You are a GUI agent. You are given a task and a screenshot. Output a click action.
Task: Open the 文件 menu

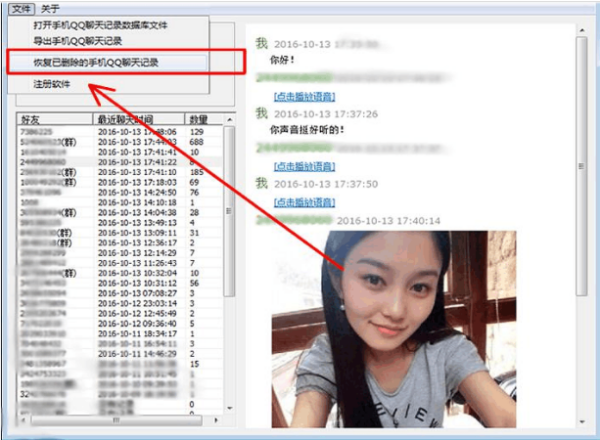(x=22, y=8)
